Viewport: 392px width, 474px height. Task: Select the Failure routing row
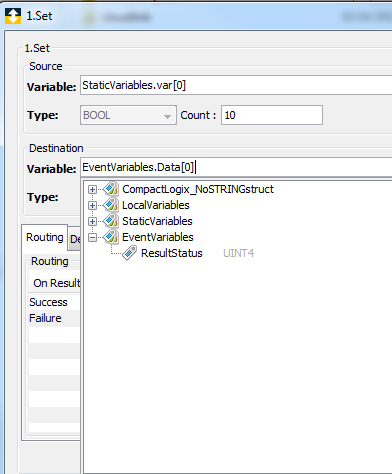coord(54,318)
